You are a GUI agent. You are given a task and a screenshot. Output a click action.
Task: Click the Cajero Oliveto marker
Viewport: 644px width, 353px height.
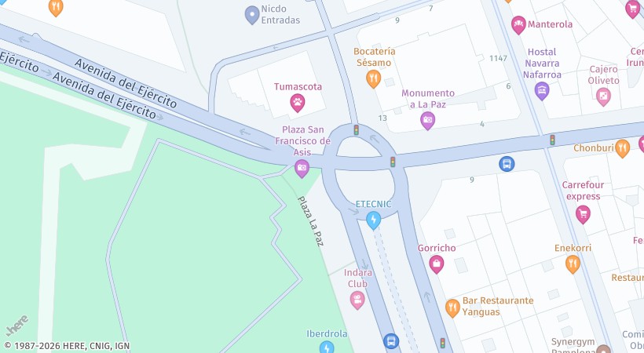coord(603,96)
